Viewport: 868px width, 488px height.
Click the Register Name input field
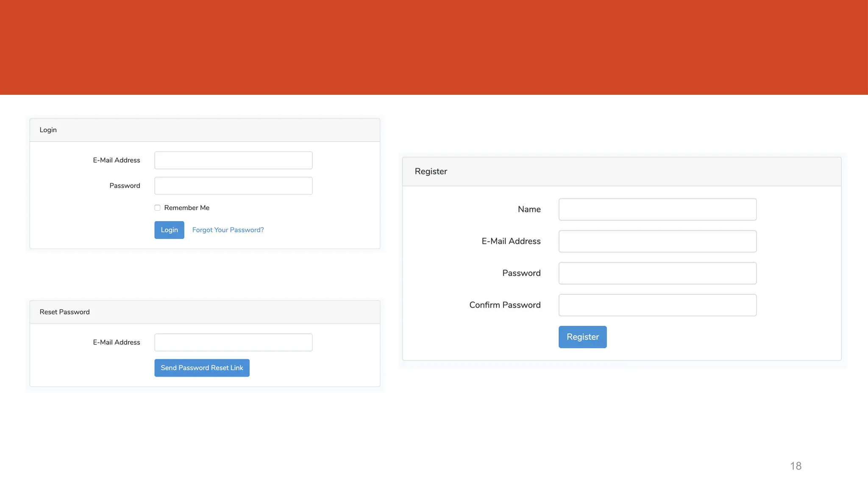coord(657,209)
